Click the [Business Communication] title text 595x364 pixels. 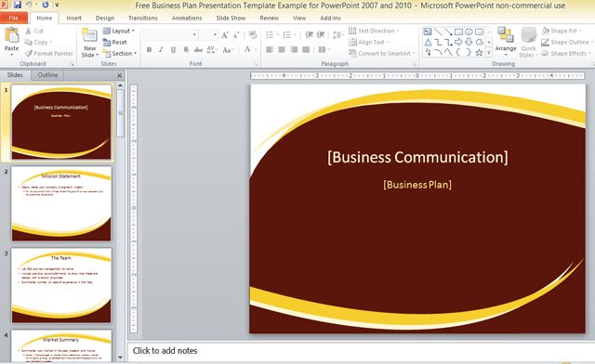pos(417,157)
